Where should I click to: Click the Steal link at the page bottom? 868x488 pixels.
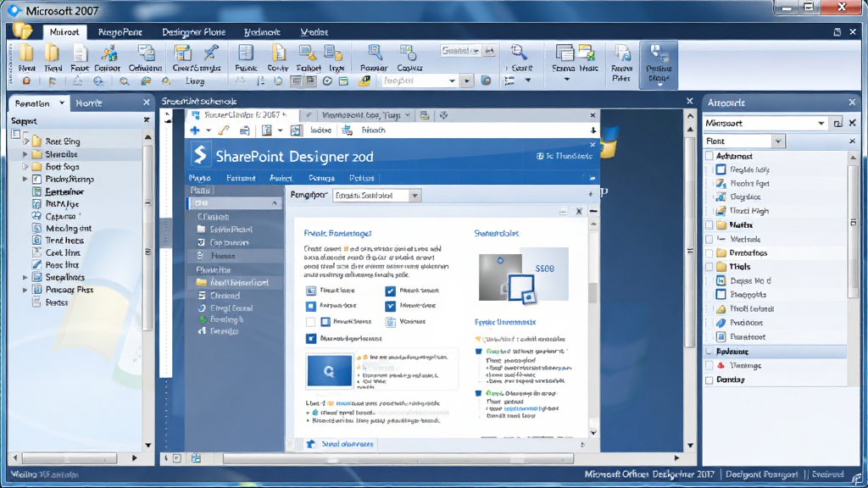(348, 444)
